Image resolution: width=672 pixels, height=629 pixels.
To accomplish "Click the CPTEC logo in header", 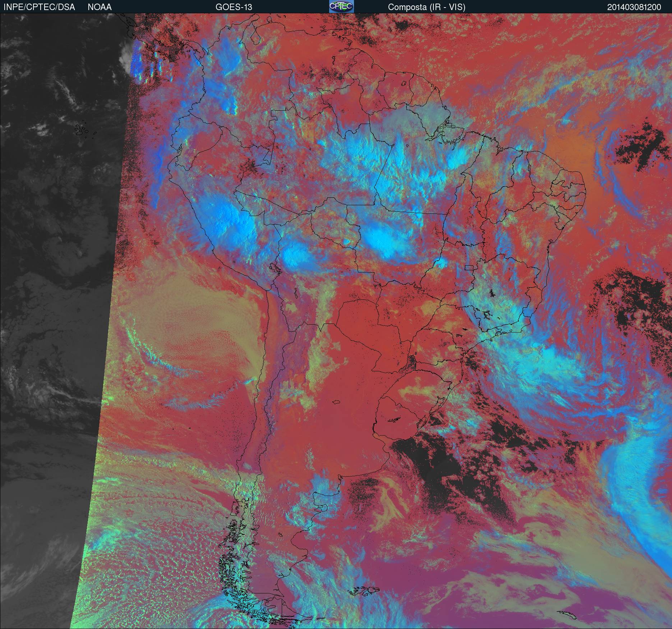I will click(341, 6).
